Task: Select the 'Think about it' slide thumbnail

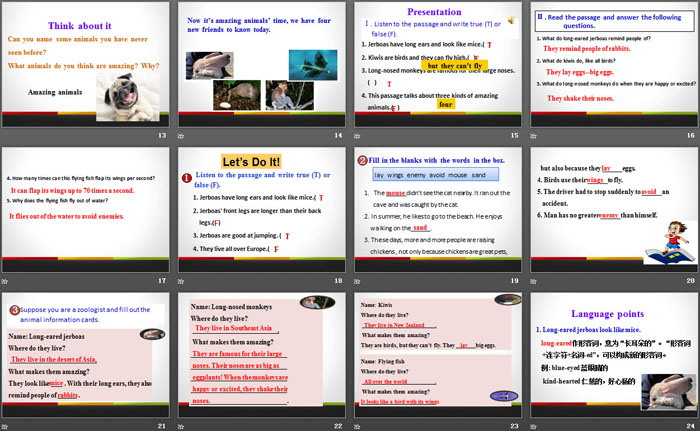Action: (x=87, y=68)
